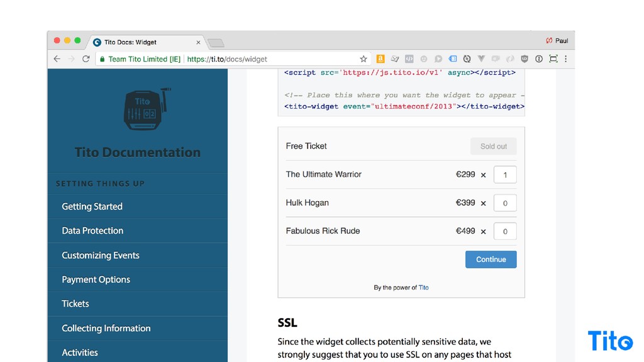
Task: Click the €399 price
Action: click(x=465, y=203)
